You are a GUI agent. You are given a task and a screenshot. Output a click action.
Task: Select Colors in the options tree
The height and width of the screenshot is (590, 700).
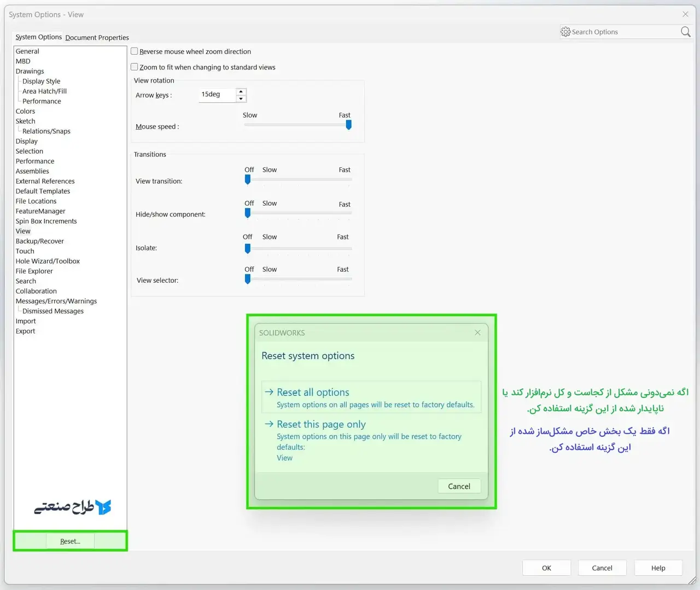[x=25, y=111]
